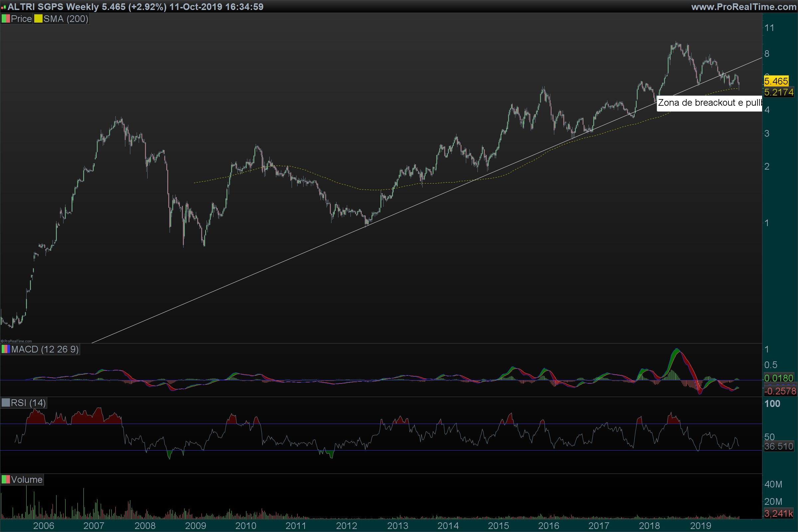Viewport: 798px width, 532px height.
Task: Click the www.ProRealTime.com link at top right
Action: click(744, 7)
